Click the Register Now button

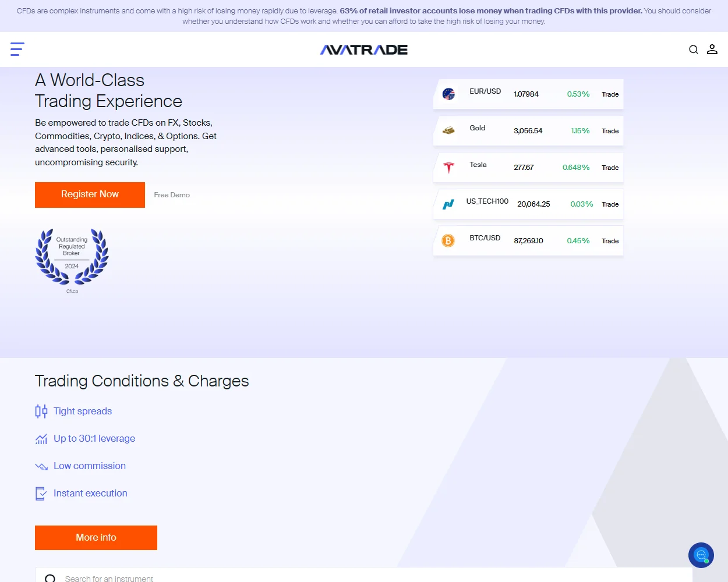pos(90,194)
